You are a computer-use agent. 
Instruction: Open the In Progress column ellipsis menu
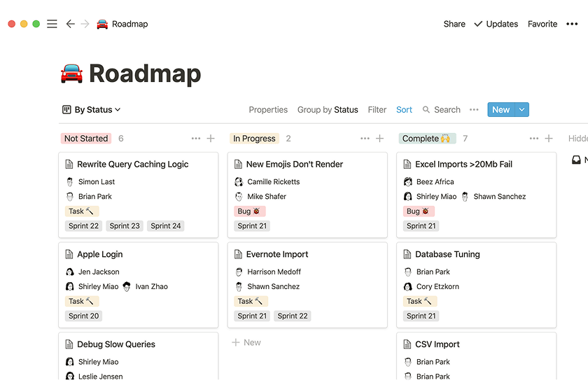tap(365, 139)
